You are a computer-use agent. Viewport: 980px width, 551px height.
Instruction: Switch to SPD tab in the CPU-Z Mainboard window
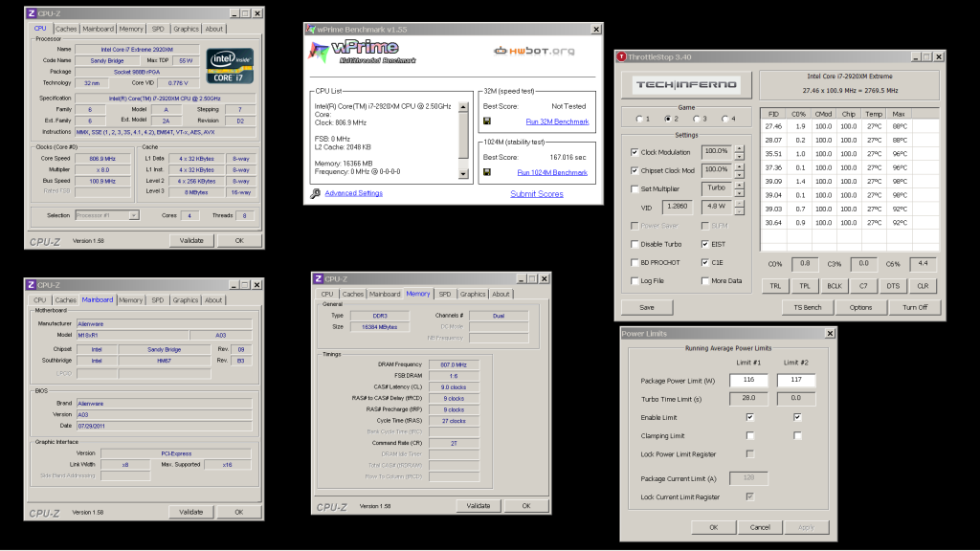158,300
